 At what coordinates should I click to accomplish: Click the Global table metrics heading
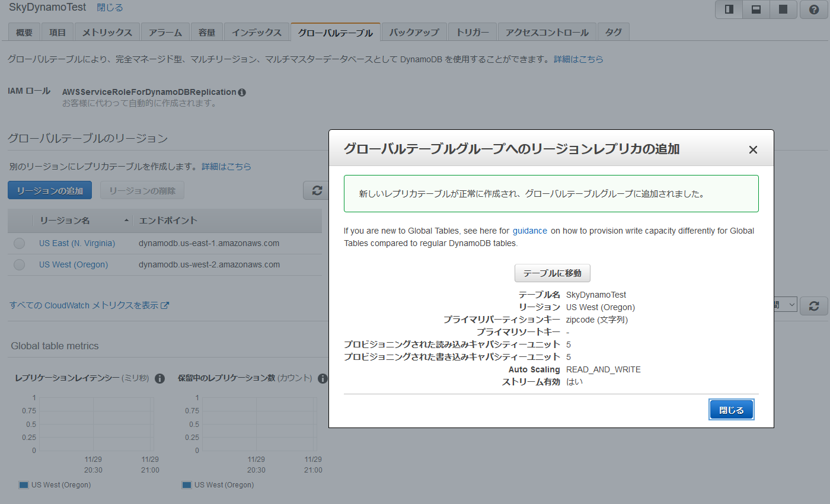[x=55, y=346]
